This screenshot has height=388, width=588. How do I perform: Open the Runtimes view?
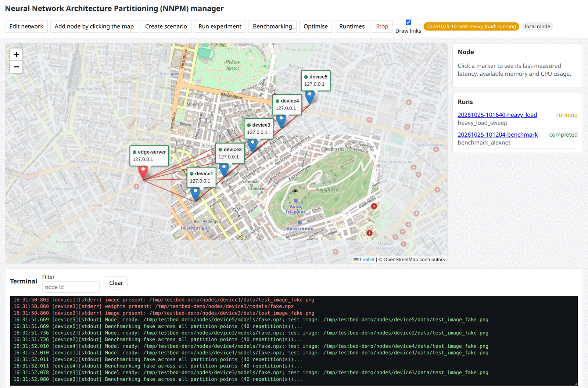352,26
